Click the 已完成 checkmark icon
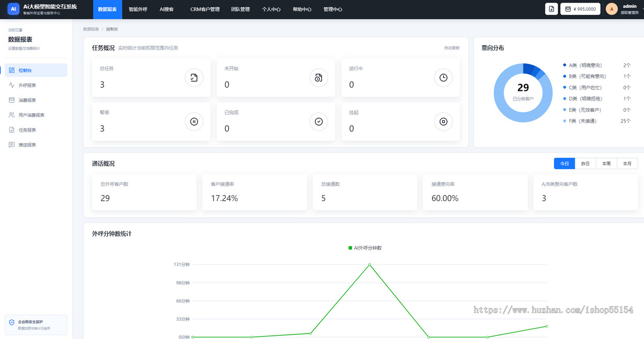Viewport: 644px width, 339px height. 319,122
